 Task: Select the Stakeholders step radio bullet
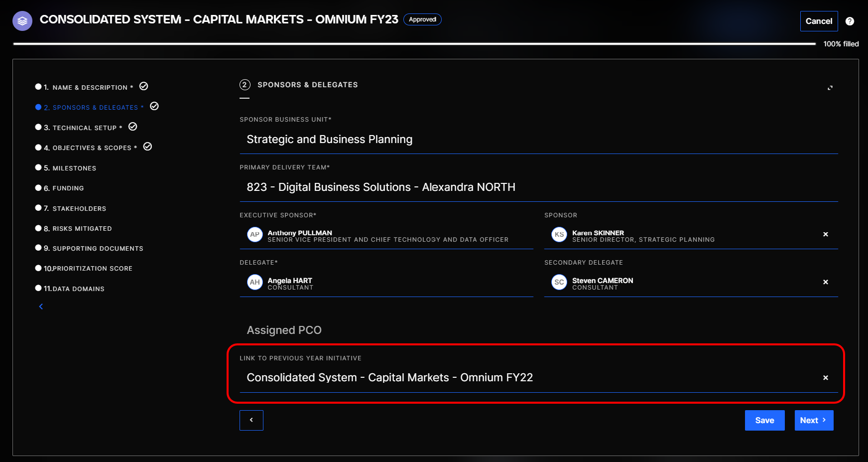coord(38,208)
